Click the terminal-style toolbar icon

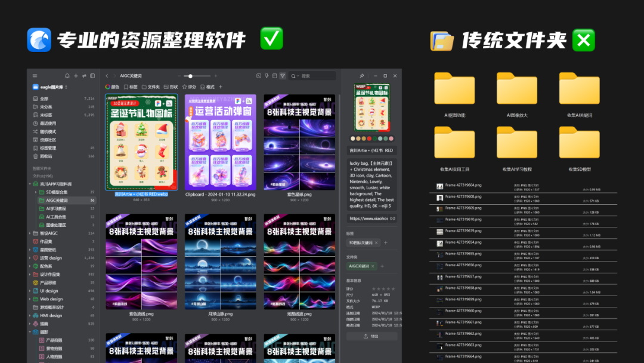click(259, 76)
